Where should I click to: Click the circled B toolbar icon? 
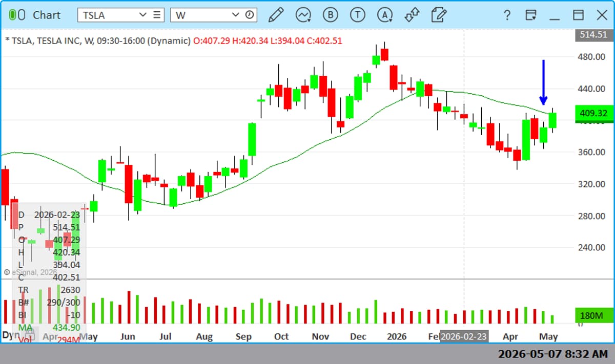click(x=330, y=15)
